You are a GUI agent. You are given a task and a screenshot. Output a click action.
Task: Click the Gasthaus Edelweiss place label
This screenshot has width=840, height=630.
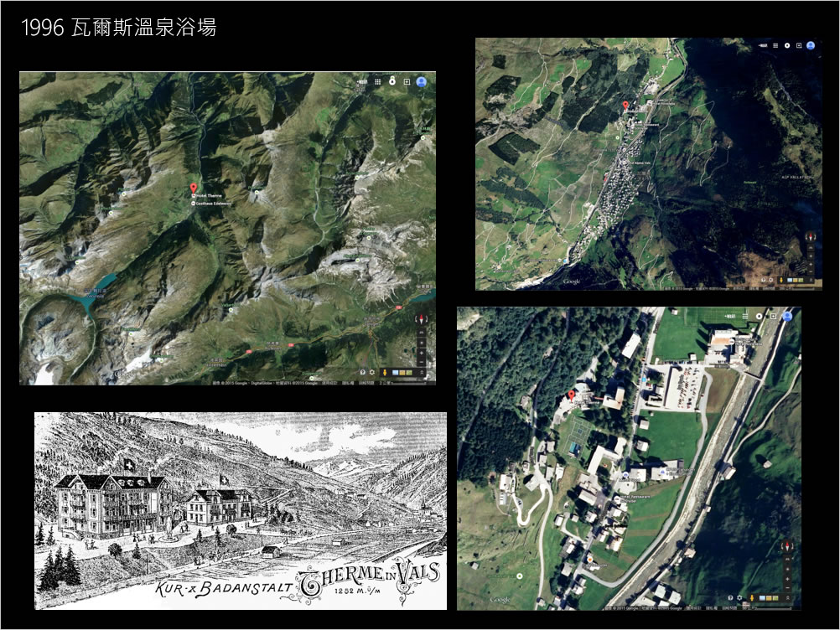214,204
